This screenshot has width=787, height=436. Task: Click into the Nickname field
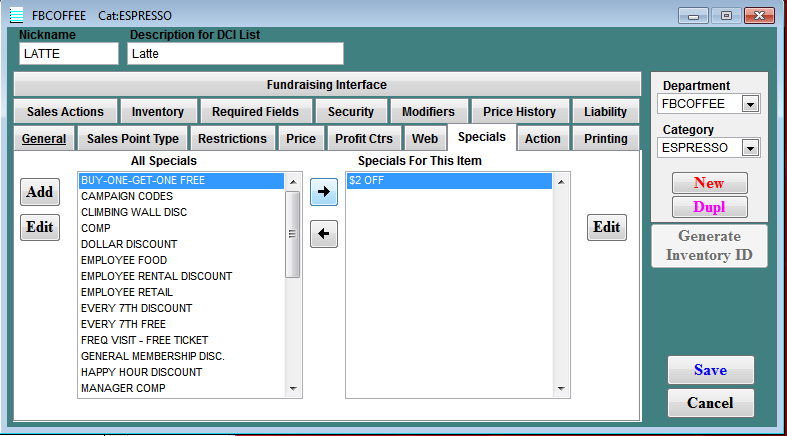pos(69,54)
